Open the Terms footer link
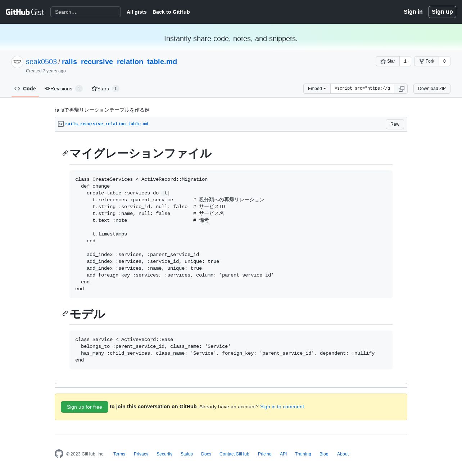Screen dimensions: 462x476 (119, 454)
